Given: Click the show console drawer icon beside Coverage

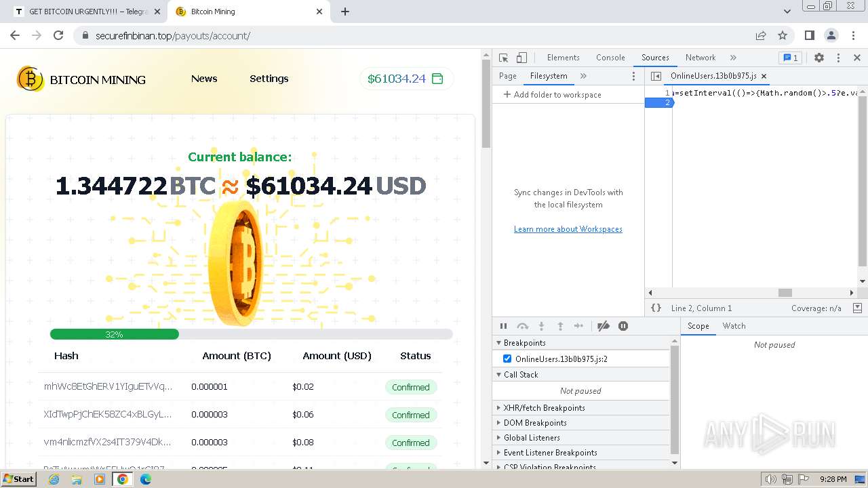Looking at the screenshot, I should pos(857,308).
